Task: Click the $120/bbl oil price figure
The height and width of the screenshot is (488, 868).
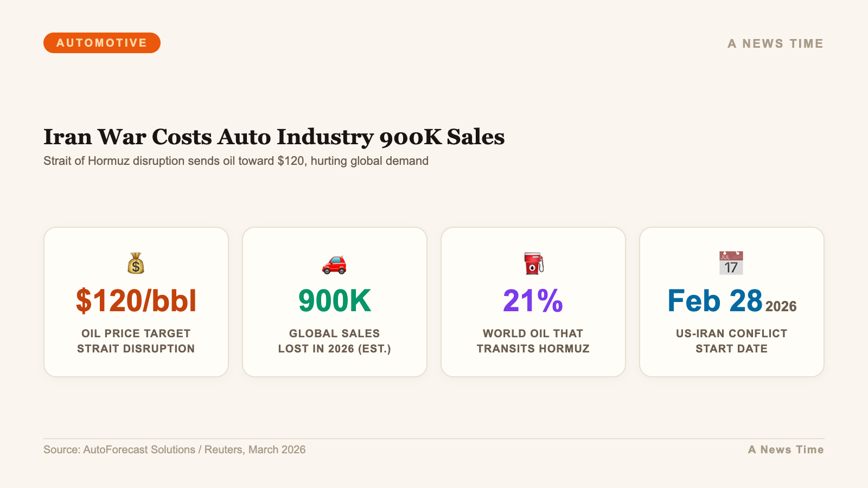Action: (x=136, y=301)
